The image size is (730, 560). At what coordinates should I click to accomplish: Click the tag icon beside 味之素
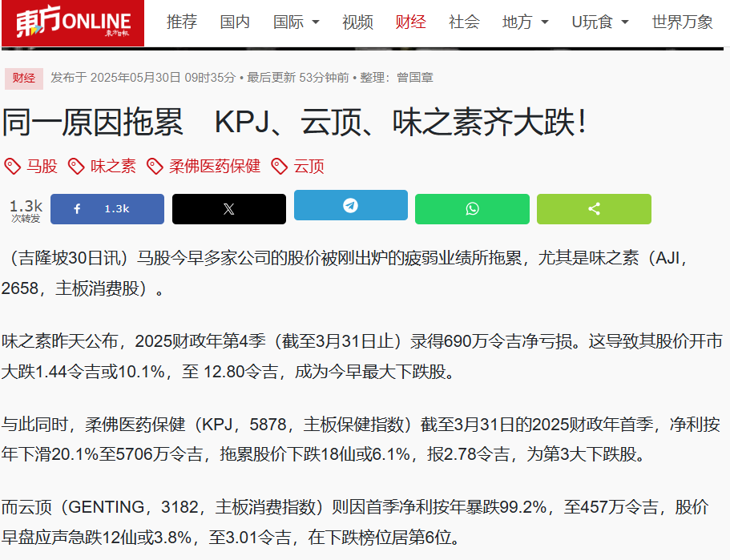(x=76, y=166)
